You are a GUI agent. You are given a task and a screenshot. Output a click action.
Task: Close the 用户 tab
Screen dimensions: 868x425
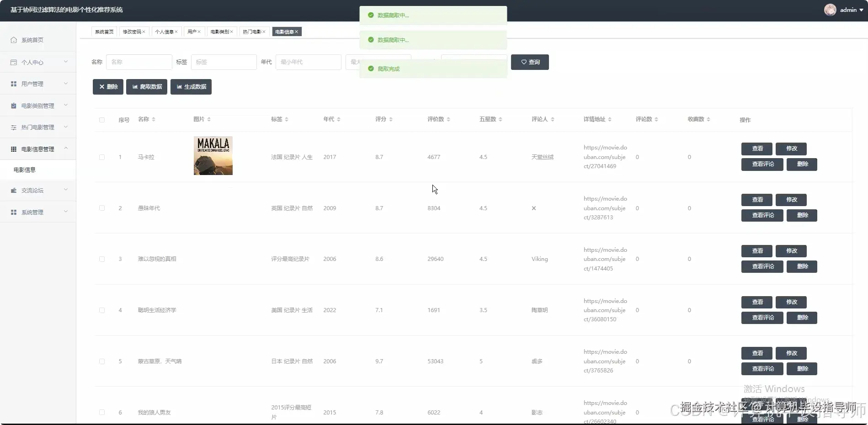pyautogui.click(x=199, y=32)
